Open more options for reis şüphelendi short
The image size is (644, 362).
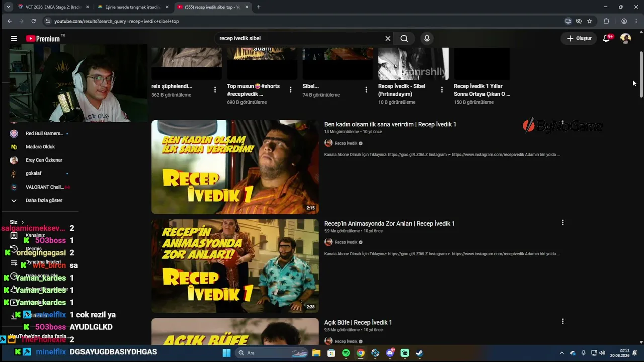coord(215,89)
